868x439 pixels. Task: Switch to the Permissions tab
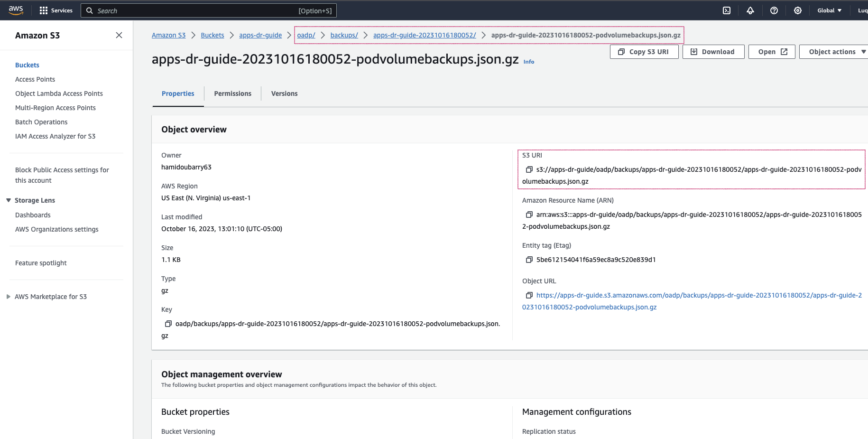232,93
